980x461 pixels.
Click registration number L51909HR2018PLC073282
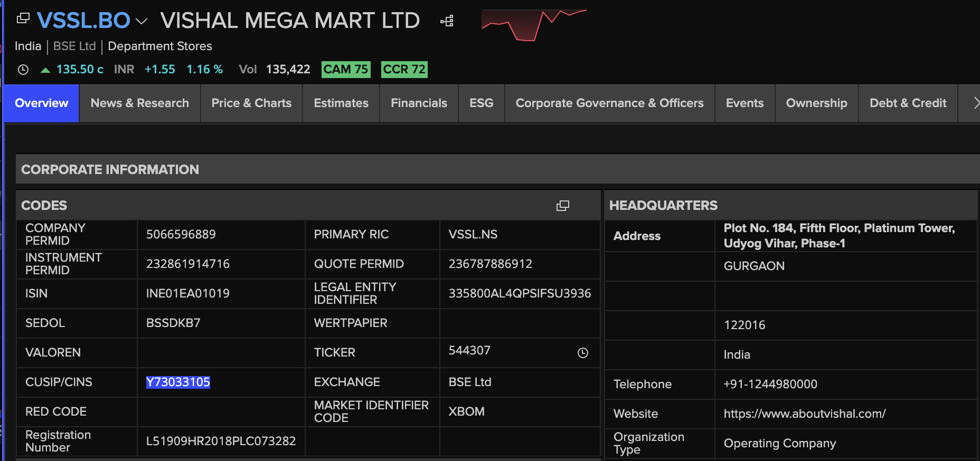tap(221, 441)
